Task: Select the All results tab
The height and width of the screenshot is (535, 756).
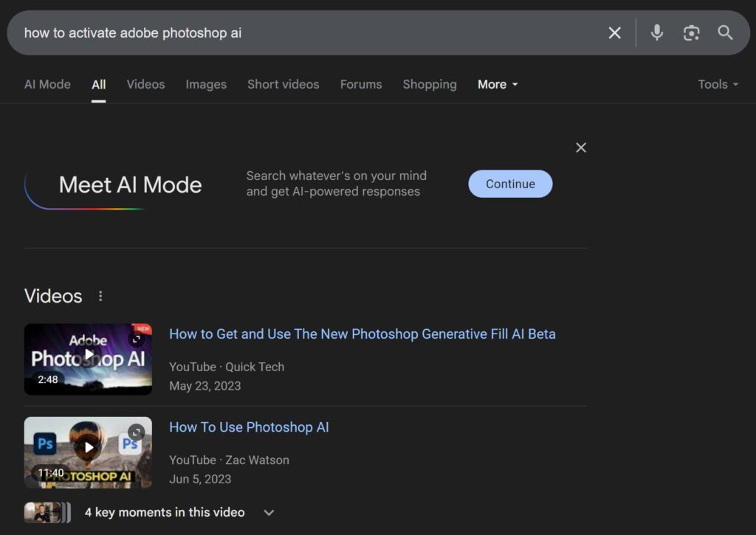Action: tap(98, 84)
